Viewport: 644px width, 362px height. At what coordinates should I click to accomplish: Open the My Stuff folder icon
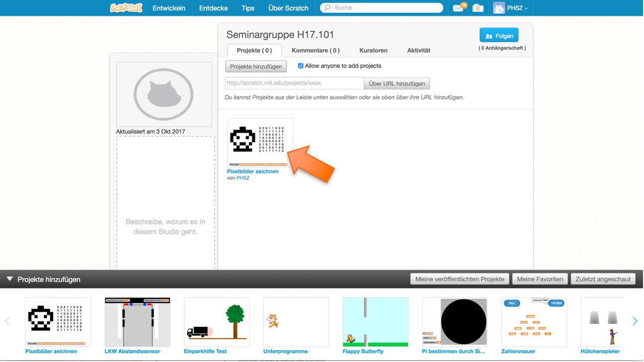pos(478,8)
